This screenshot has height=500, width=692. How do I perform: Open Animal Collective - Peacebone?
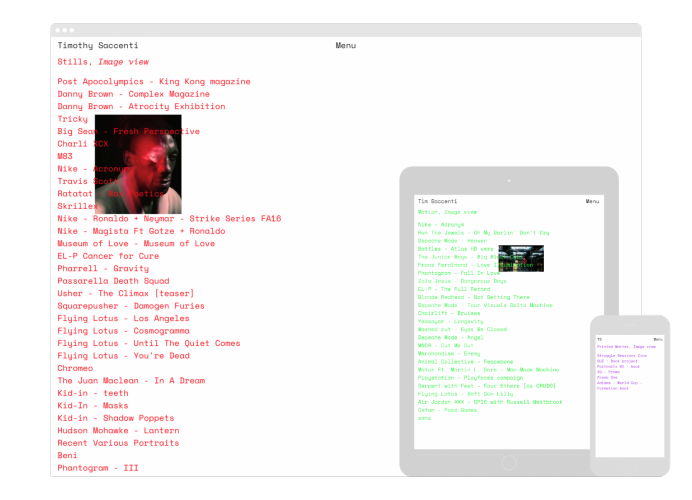(x=466, y=362)
